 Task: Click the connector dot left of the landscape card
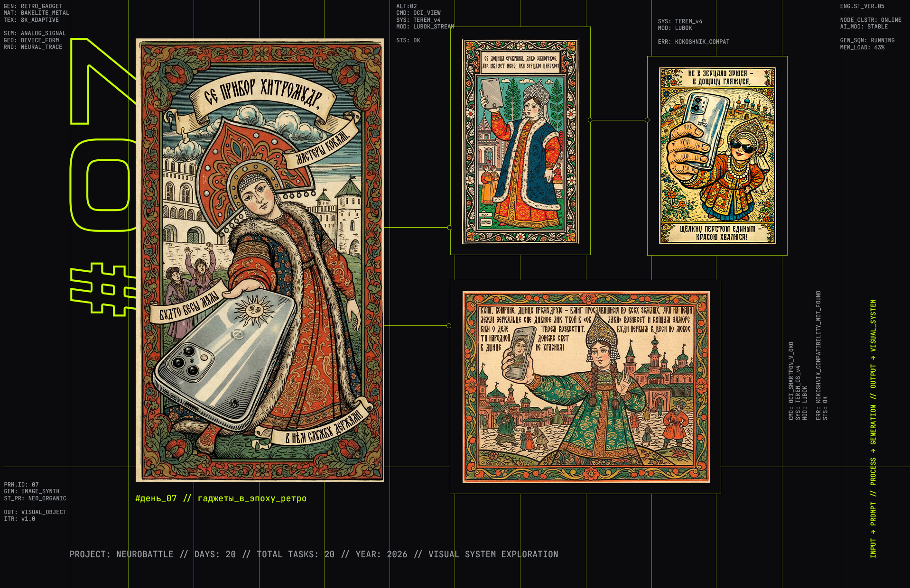click(449, 326)
